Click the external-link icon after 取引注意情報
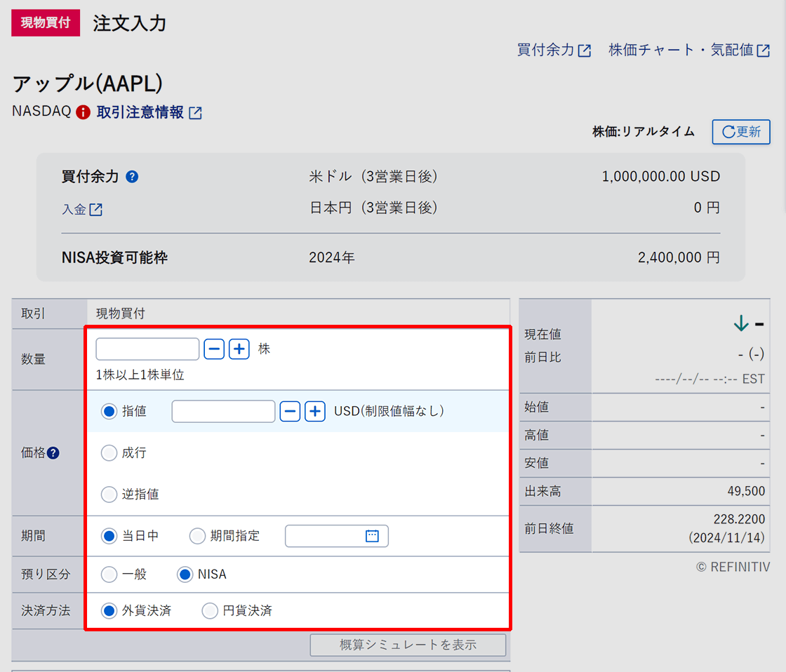786x672 pixels. [196, 113]
